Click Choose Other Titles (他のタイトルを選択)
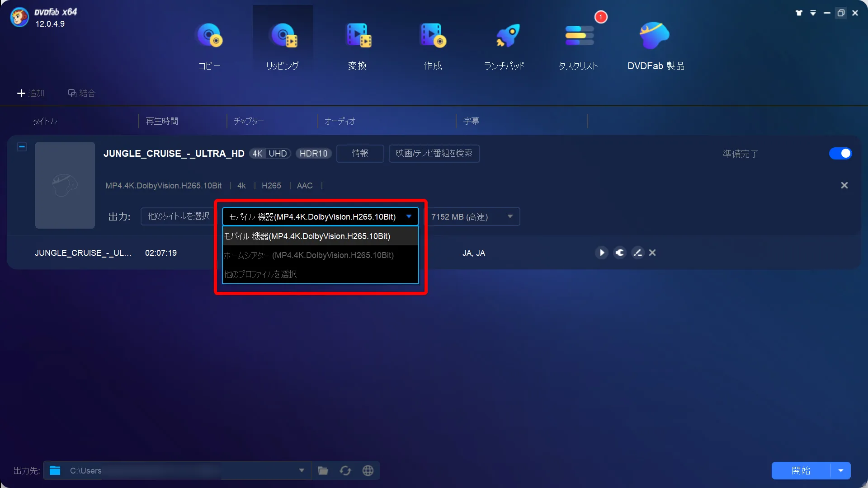The height and width of the screenshot is (488, 868). tap(179, 216)
